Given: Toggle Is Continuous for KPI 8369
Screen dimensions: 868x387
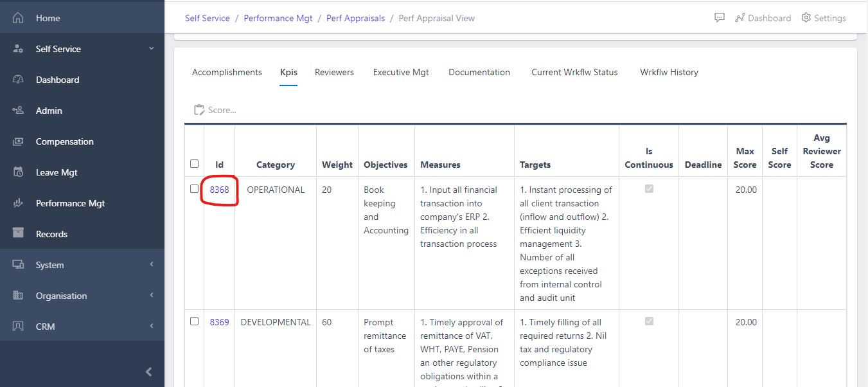Looking at the screenshot, I should pos(649,321).
